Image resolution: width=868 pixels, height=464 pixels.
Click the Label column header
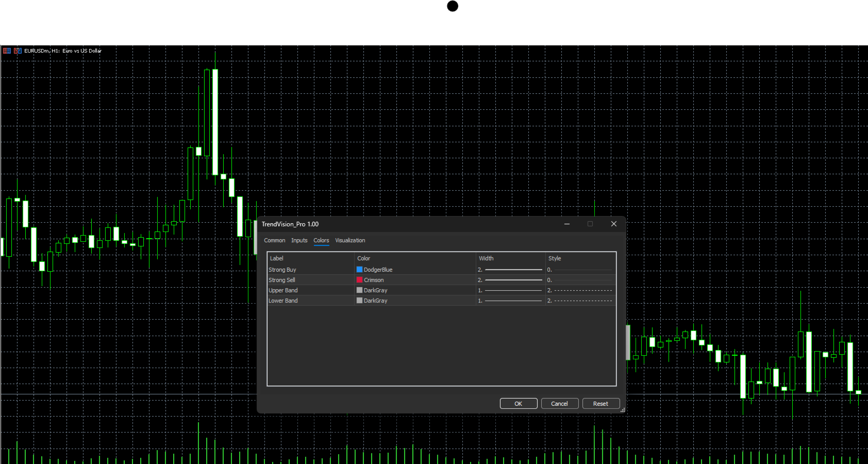coord(311,258)
